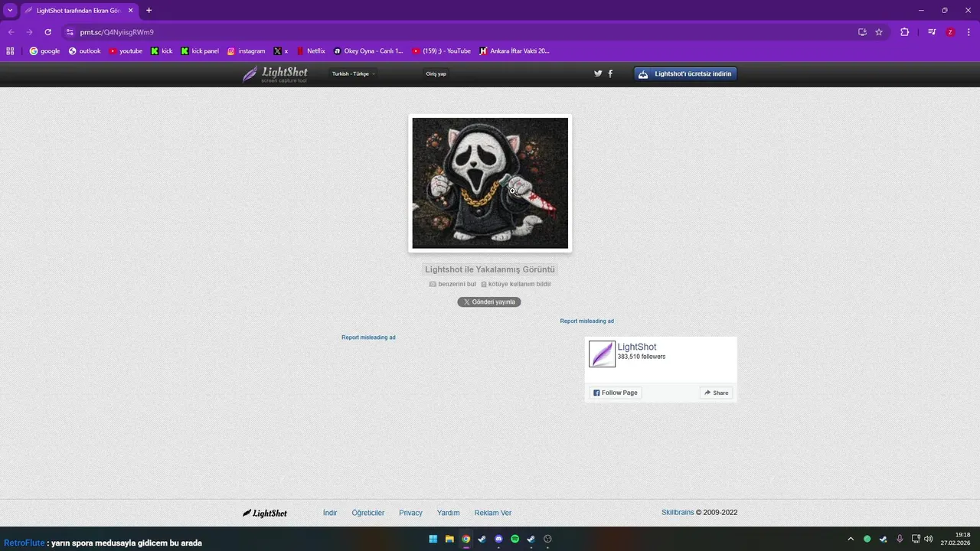Click the footer LightShot logo
Image resolution: width=980 pixels, height=551 pixels.
[x=265, y=514]
